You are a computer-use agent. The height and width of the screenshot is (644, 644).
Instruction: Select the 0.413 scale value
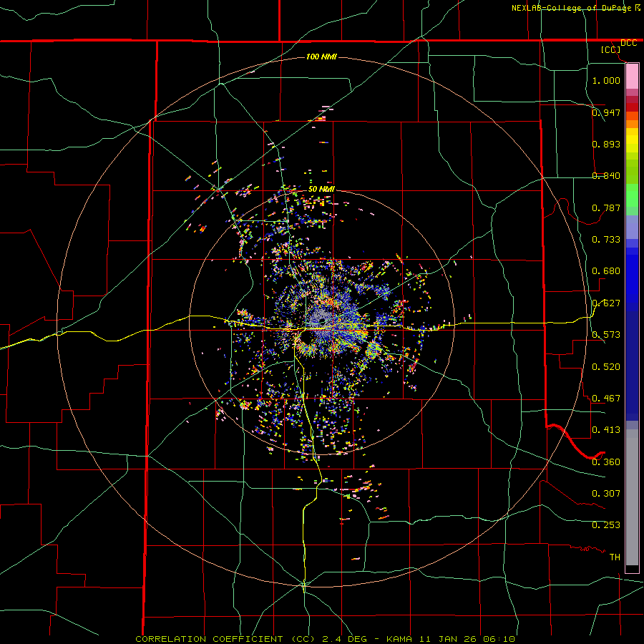click(606, 429)
